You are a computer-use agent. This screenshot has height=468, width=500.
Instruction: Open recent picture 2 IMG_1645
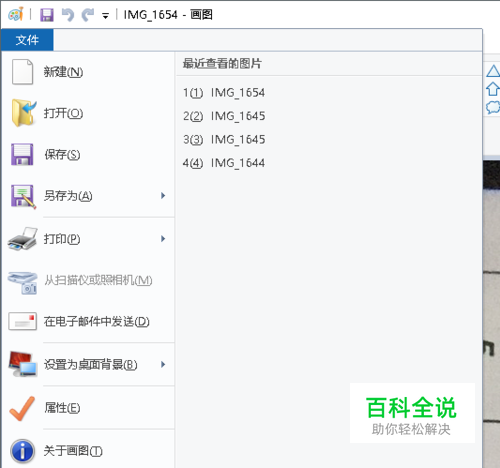click(224, 116)
